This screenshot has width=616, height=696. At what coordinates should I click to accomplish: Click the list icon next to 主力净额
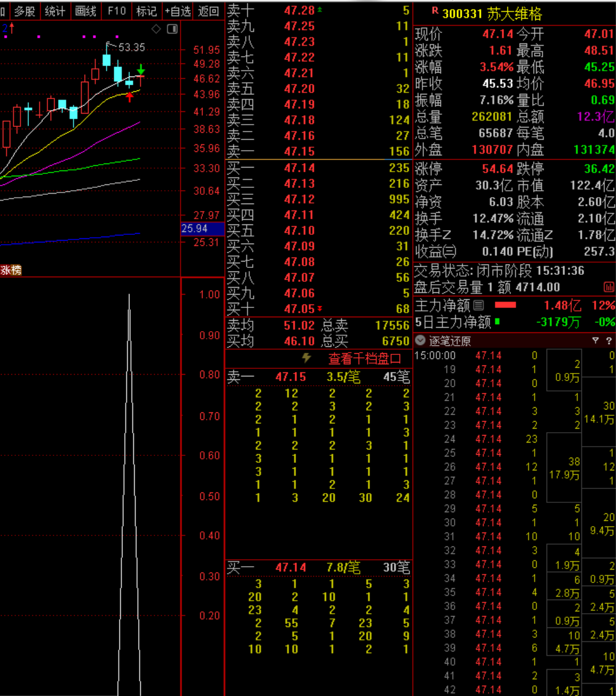(479, 305)
